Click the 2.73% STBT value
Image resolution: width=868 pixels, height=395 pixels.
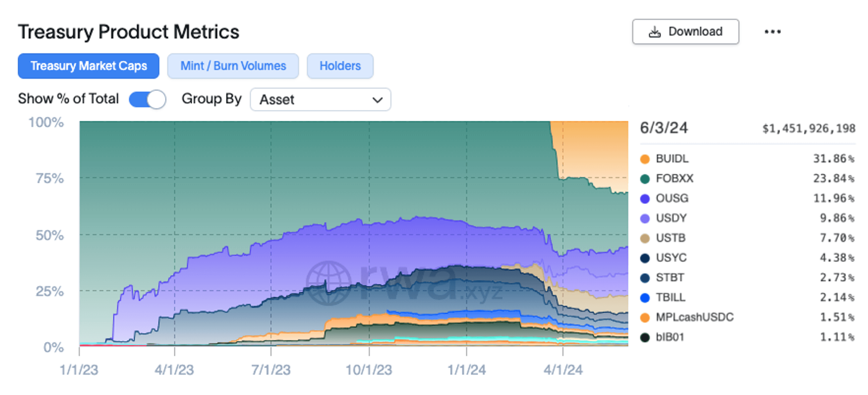pos(836,277)
